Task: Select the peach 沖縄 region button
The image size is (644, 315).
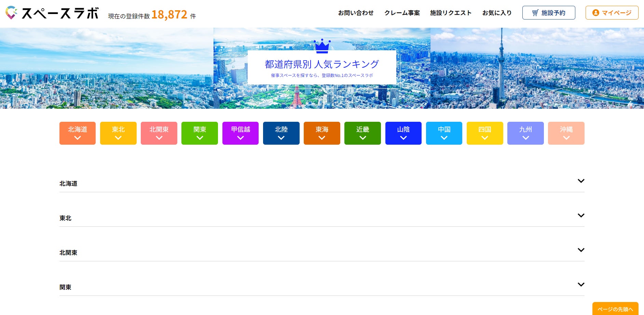Action: click(x=566, y=133)
